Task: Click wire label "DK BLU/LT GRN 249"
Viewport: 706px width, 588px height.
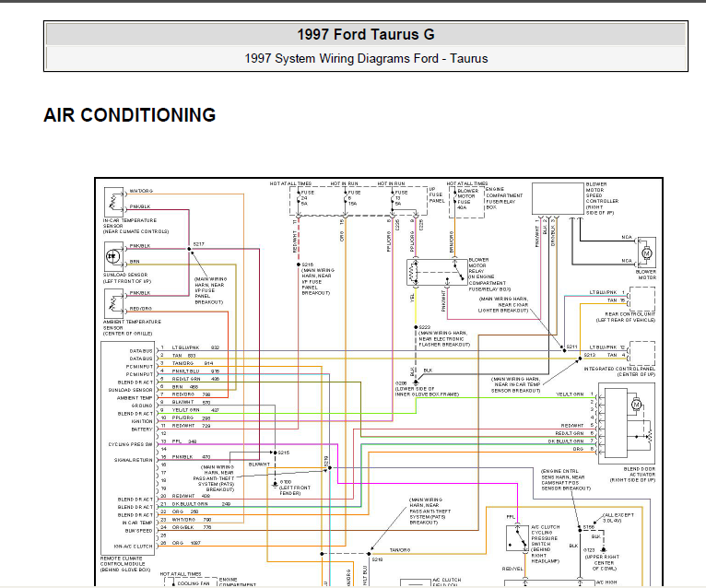Action: click(201, 504)
